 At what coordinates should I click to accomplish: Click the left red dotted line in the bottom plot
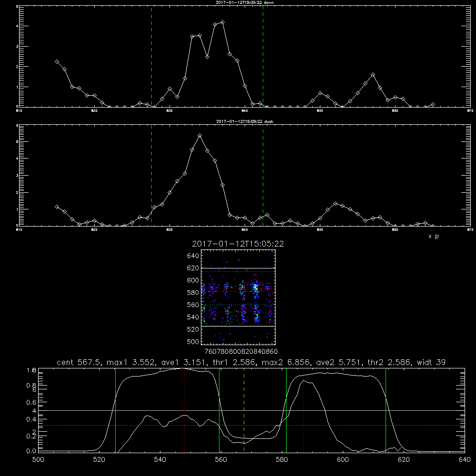tap(184, 410)
